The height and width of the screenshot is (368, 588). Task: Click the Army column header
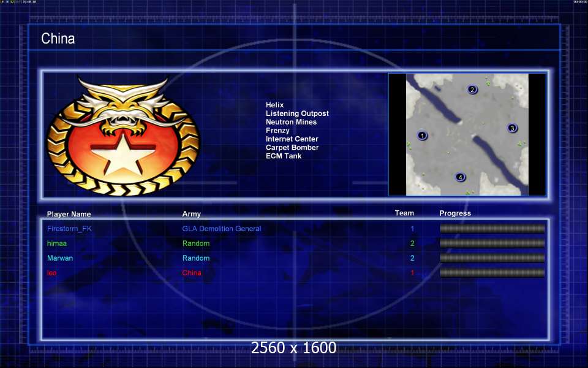191,214
